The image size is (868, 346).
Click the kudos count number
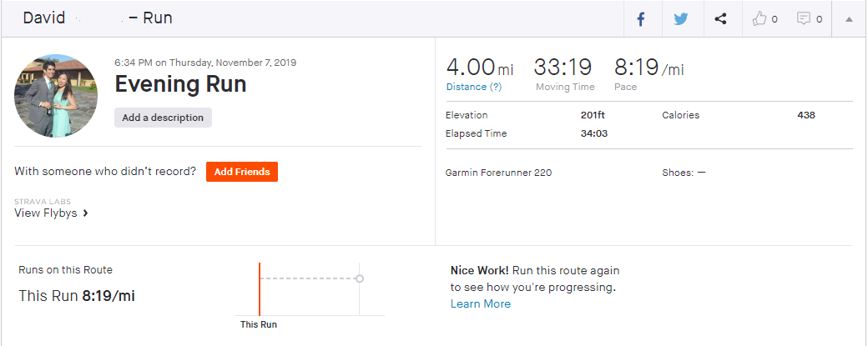coord(775,19)
